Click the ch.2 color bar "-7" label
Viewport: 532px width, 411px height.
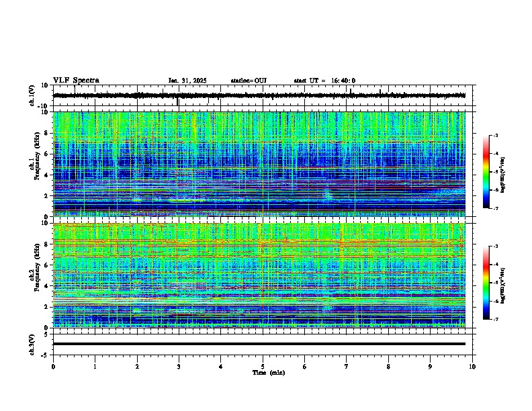495,319
